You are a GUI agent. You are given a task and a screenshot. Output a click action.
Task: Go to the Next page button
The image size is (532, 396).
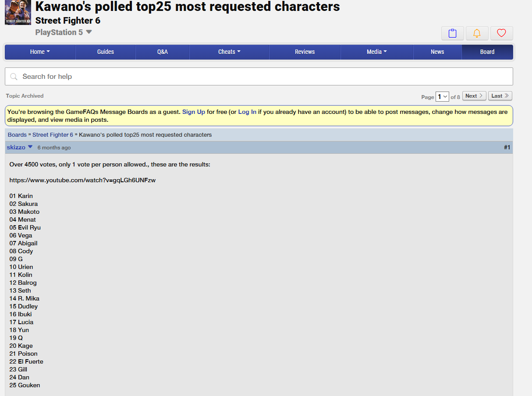click(474, 96)
